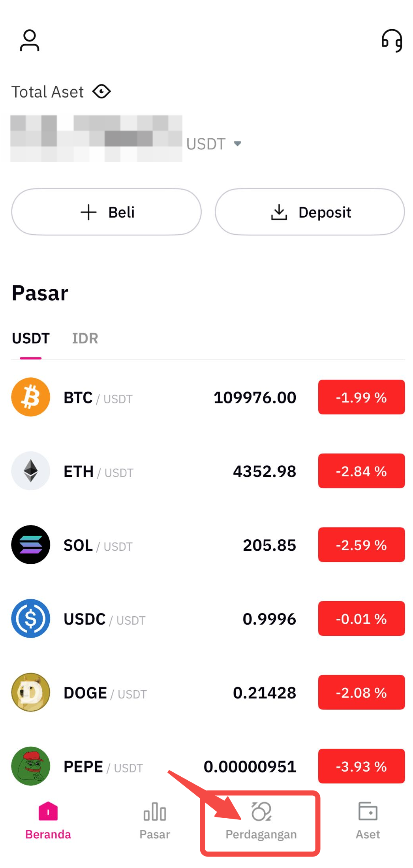Tap the PEPE frog icon
This screenshot has width=413, height=868.
coord(31,766)
